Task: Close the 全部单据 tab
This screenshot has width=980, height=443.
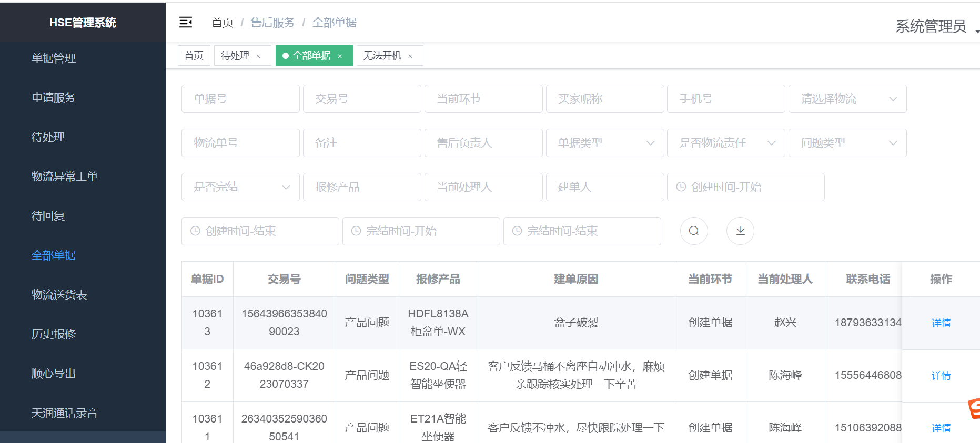Action: 340,56
